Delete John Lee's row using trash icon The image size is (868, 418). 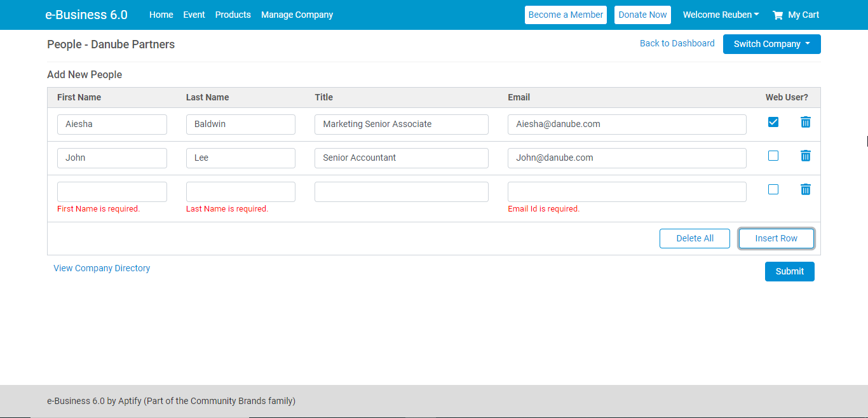(805, 156)
